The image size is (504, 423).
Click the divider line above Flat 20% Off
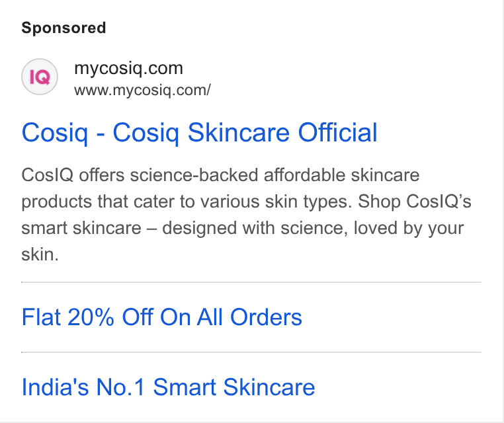pos(251,282)
